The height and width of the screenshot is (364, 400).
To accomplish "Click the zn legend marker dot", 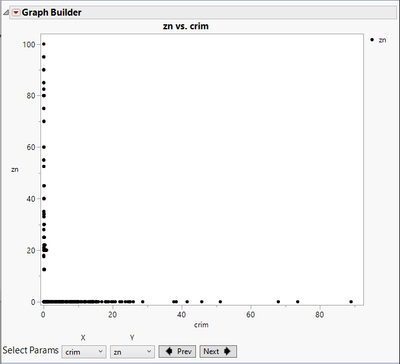I will pos(372,40).
